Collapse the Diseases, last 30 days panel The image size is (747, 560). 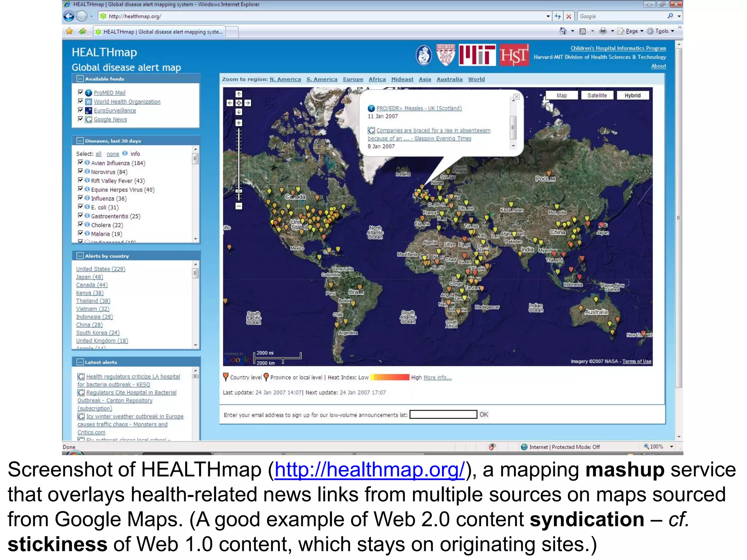tap(80, 140)
